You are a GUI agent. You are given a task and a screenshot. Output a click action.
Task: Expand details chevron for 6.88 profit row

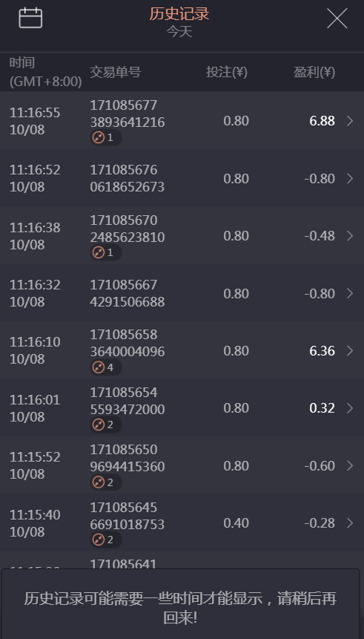(350, 121)
